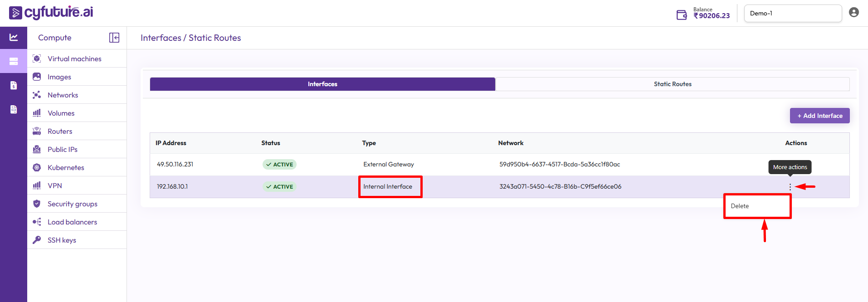868x302 pixels.
Task: Click the Add Interface button
Action: pyautogui.click(x=819, y=116)
